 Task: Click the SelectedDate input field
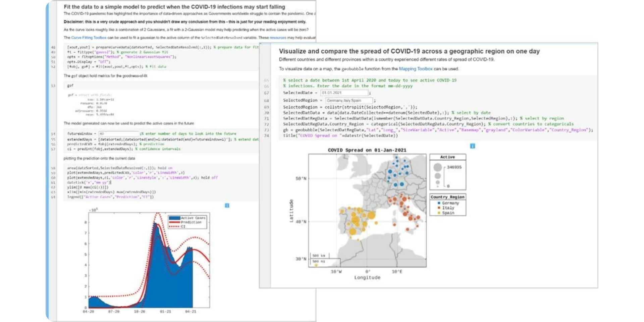344,93
